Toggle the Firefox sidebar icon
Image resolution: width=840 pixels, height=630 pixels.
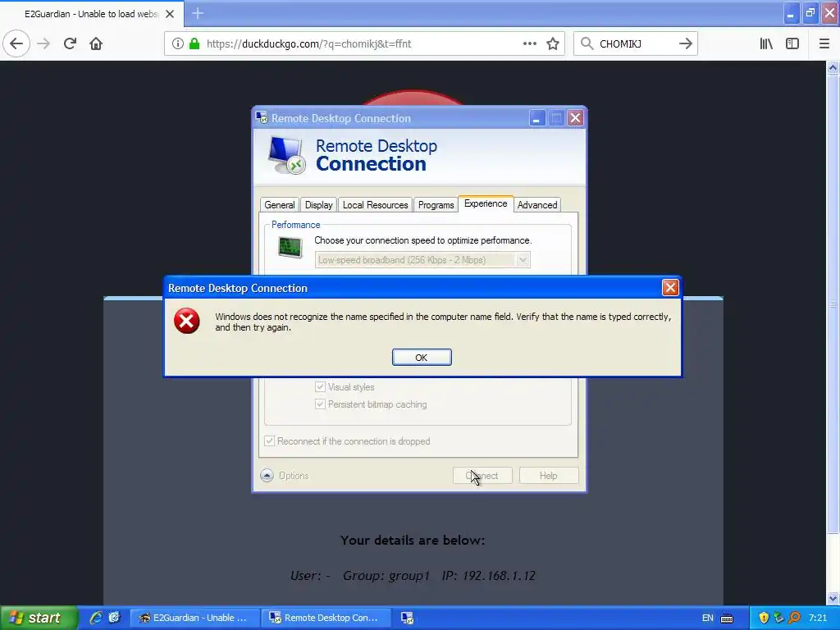pyautogui.click(x=792, y=43)
